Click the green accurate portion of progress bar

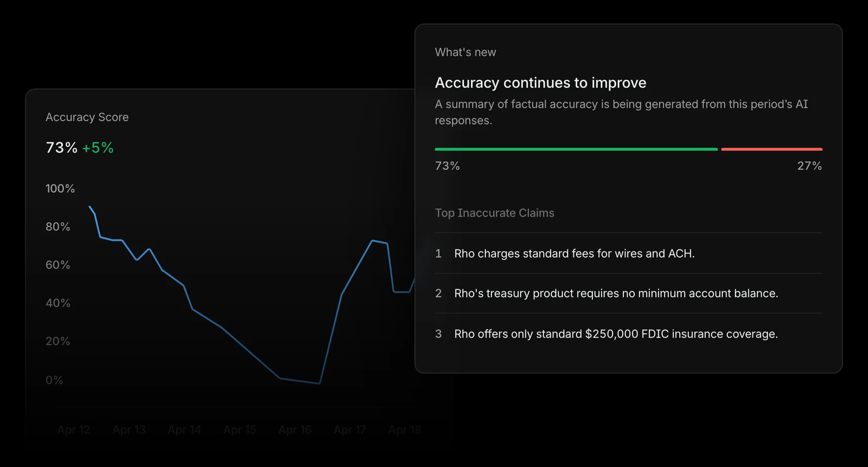pyautogui.click(x=576, y=149)
